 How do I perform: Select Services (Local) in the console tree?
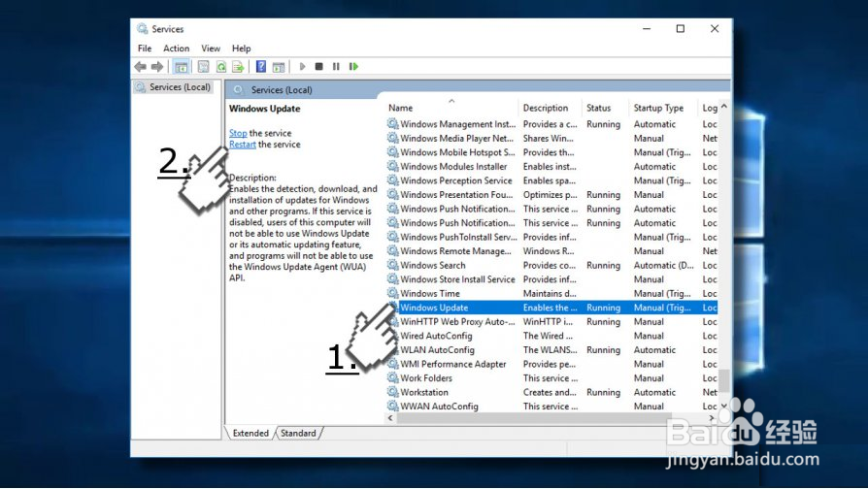pyautogui.click(x=173, y=87)
